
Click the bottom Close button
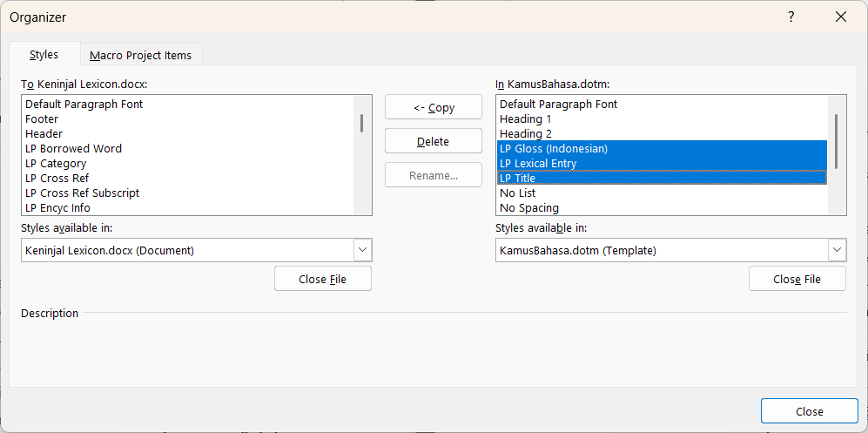809,411
